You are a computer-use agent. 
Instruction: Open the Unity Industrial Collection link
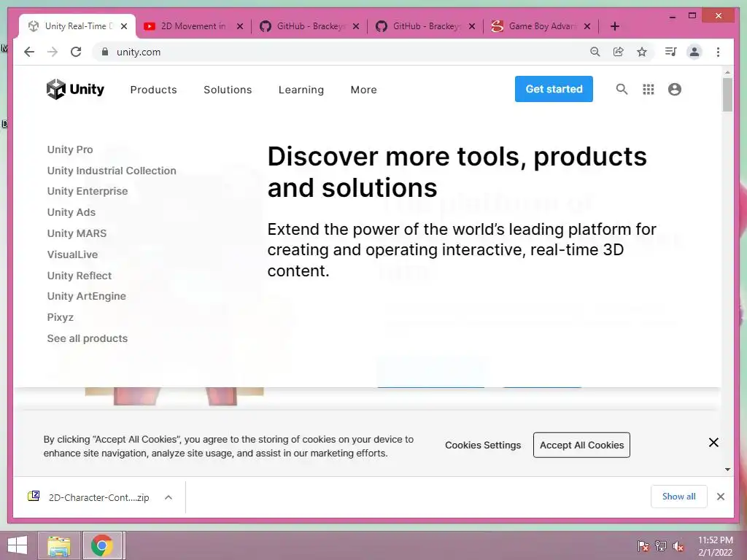(x=112, y=171)
